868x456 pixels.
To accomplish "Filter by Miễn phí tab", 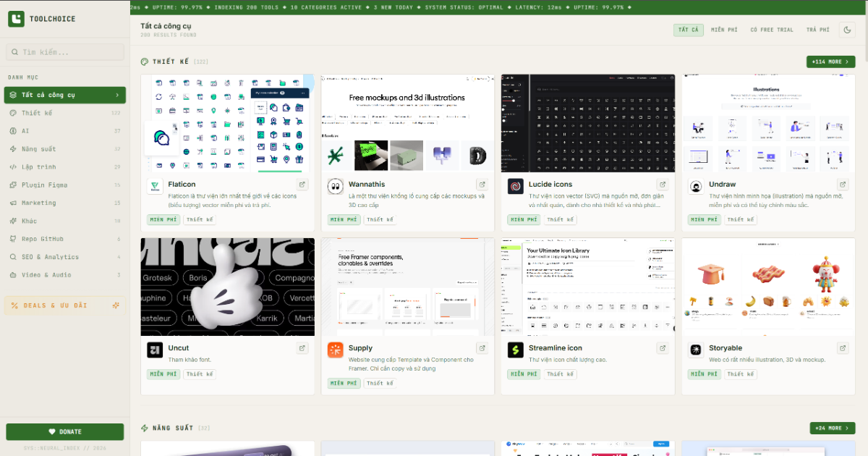I will (x=724, y=30).
